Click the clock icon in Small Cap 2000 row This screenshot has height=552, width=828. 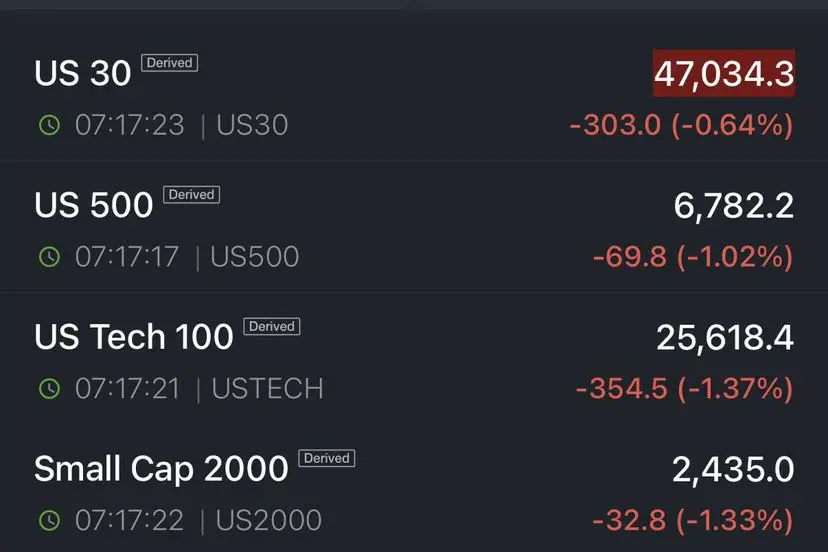point(49,520)
